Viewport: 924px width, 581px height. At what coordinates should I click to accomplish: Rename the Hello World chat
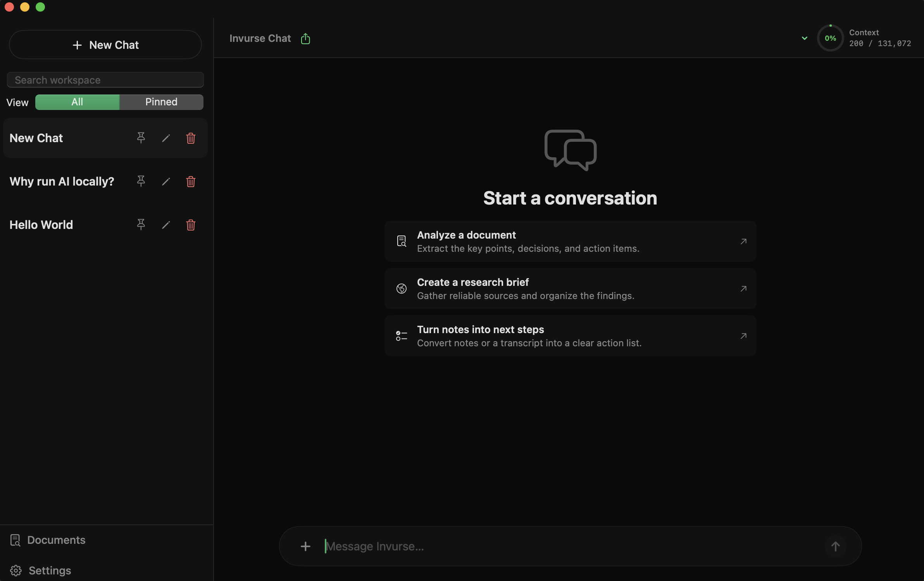(166, 225)
